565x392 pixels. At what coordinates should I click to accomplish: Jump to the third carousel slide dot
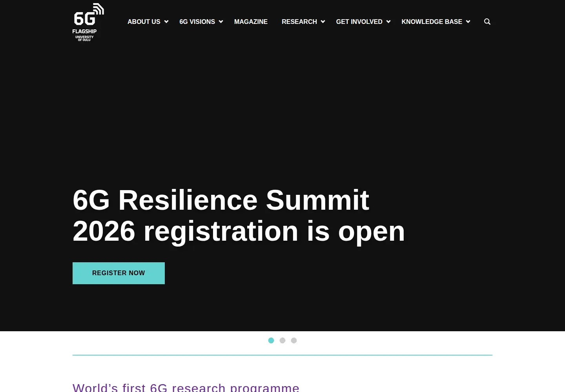pos(294,340)
